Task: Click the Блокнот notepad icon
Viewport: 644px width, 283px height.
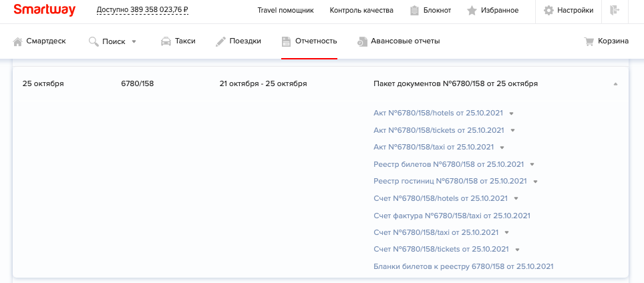Action: point(414,11)
